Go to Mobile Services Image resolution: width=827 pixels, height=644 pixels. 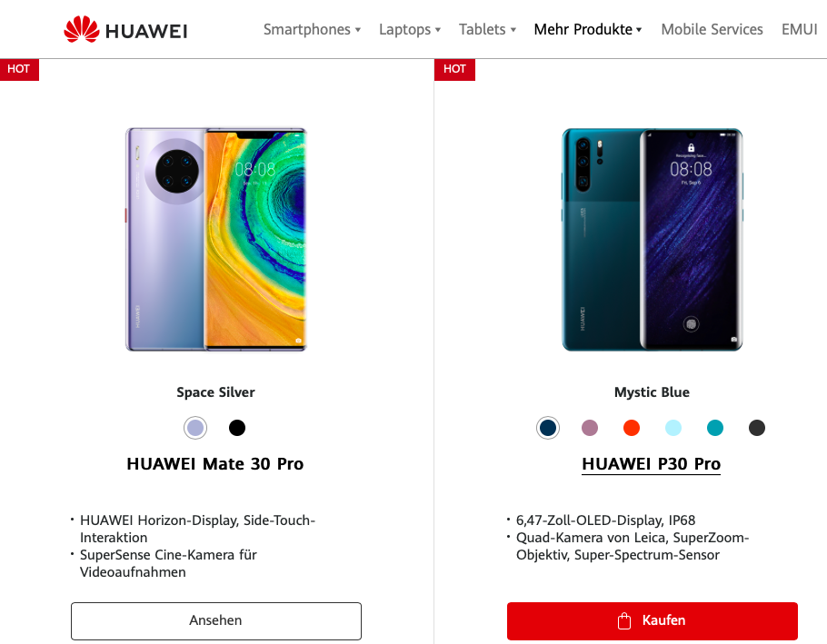pyautogui.click(x=712, y=29)
